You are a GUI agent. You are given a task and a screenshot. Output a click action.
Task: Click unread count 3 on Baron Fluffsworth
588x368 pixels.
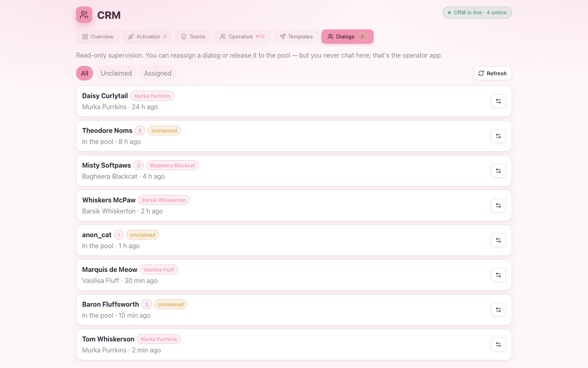click(147, 304)
